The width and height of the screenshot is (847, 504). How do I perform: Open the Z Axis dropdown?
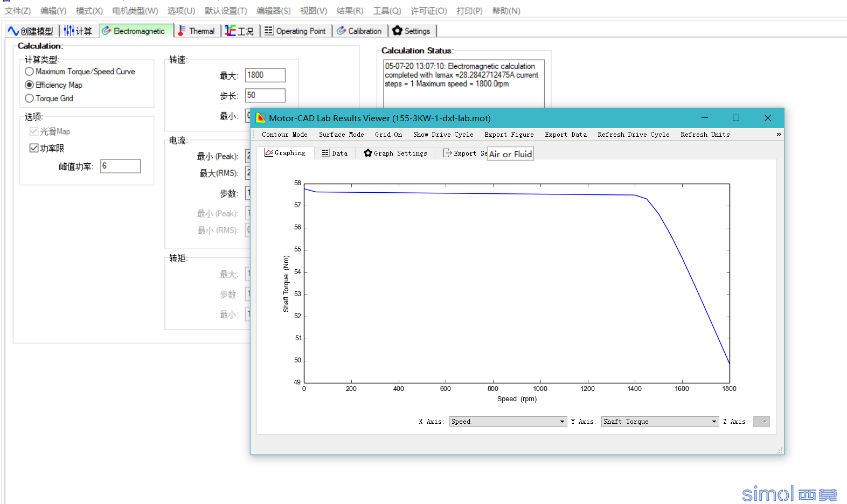(761, 422)
